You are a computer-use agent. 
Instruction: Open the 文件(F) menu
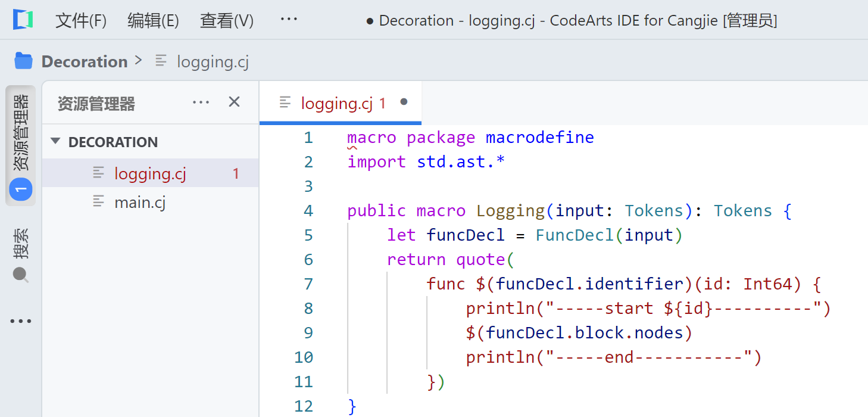[x=81, y=21]
